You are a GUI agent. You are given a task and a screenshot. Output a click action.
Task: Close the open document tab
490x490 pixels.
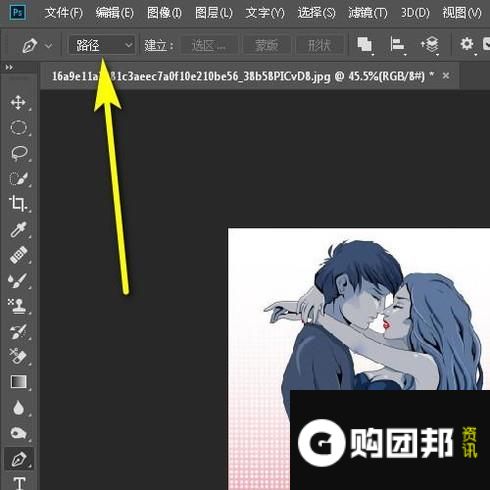click(446, 76)
